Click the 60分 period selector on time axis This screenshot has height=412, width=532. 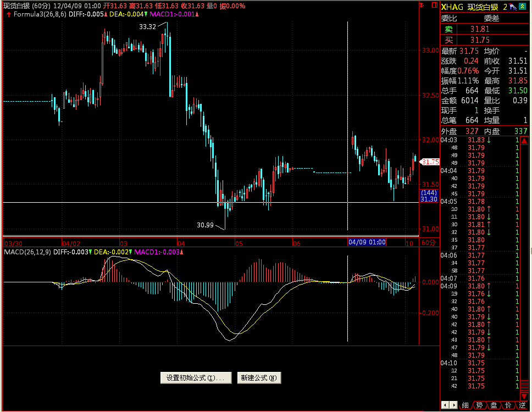click(x=428, y=242)
